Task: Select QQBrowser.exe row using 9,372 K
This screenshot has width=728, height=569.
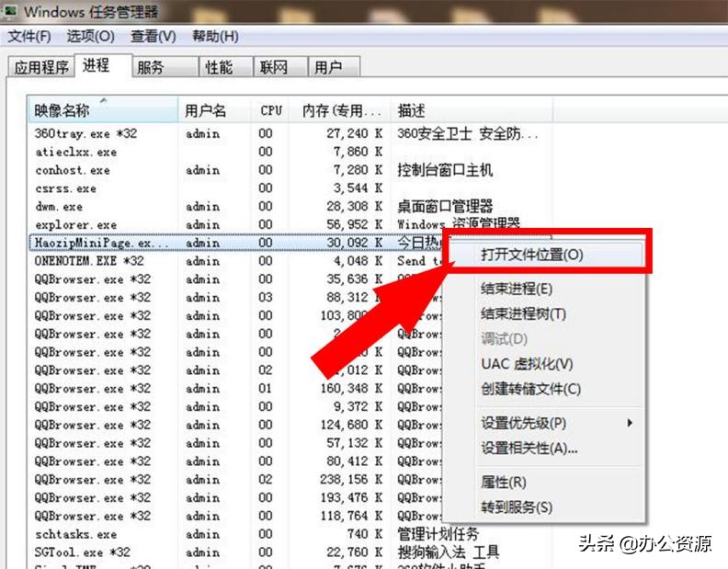Action: pos(235,407)
